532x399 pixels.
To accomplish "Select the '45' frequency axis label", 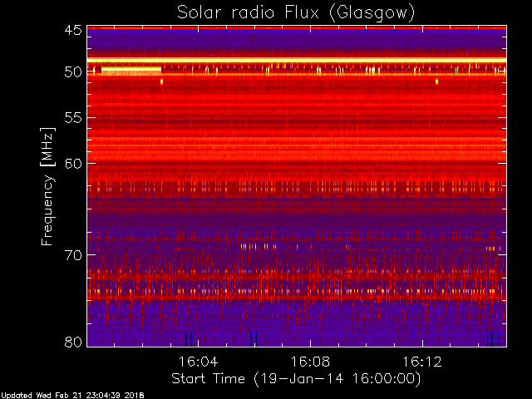I will (73, 31).
